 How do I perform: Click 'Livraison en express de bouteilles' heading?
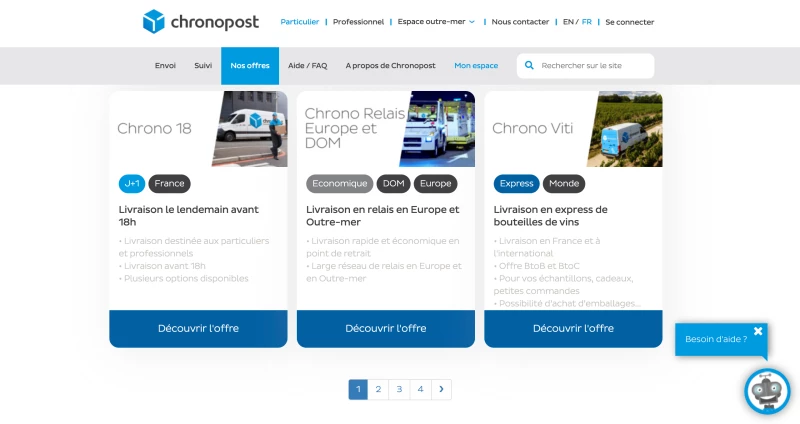tap(551, 216)
